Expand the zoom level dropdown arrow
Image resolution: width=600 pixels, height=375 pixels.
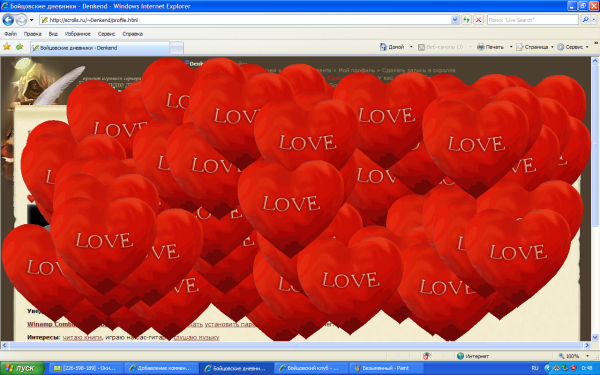tap(587, 356)
